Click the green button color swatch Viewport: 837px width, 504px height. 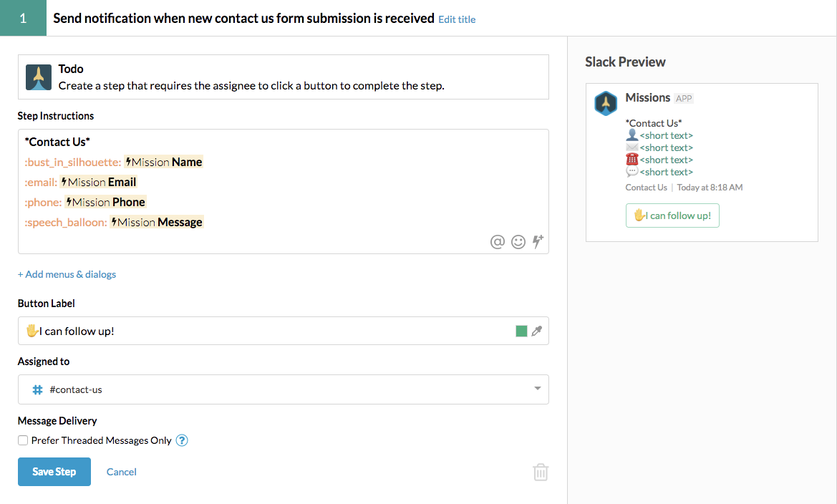pyautogui.click(x=521, y=331)
